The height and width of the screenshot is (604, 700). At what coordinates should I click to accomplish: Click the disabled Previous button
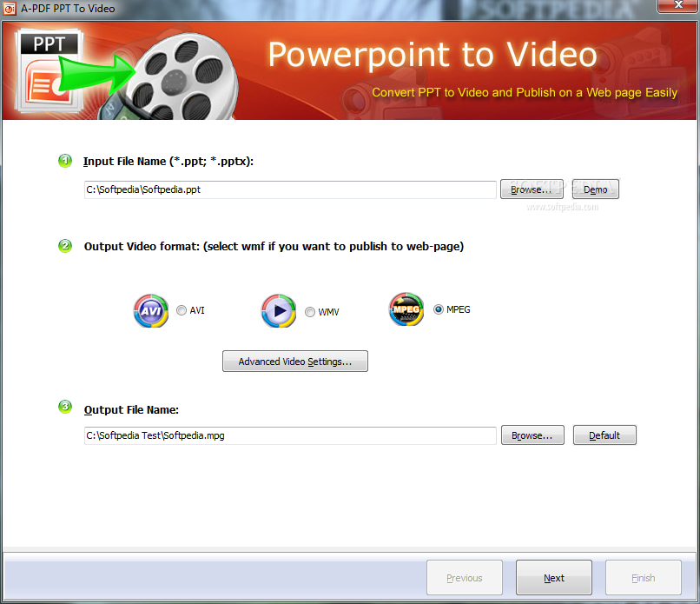point(465,578)
